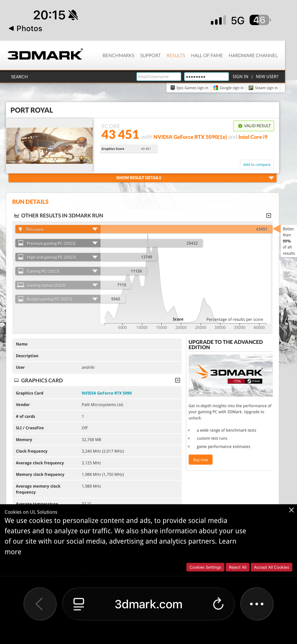The height and width of the screenshot is (644, 297).
Task: Tap the browser back arrow button
Action: coord(40,604)
